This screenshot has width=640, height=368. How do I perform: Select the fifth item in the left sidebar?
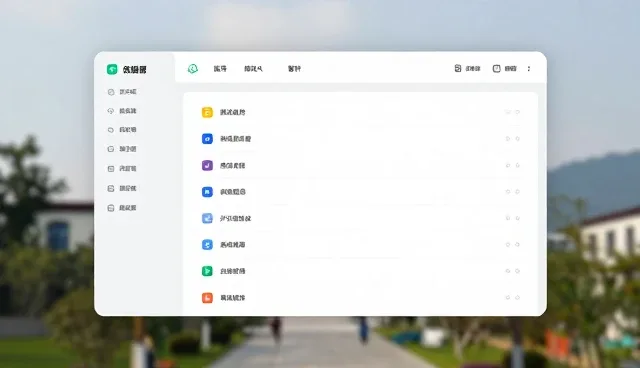coord(122,168)
